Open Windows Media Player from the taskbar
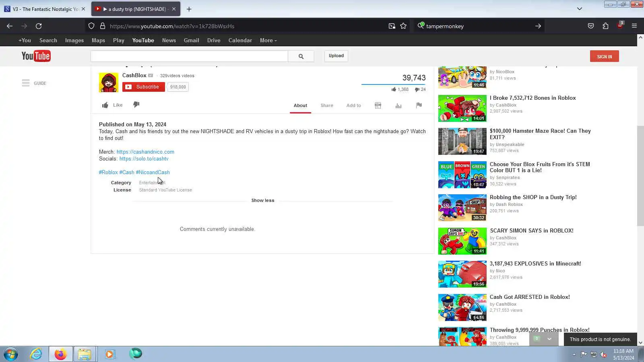644x362 pixels. (x=109, y=354)
